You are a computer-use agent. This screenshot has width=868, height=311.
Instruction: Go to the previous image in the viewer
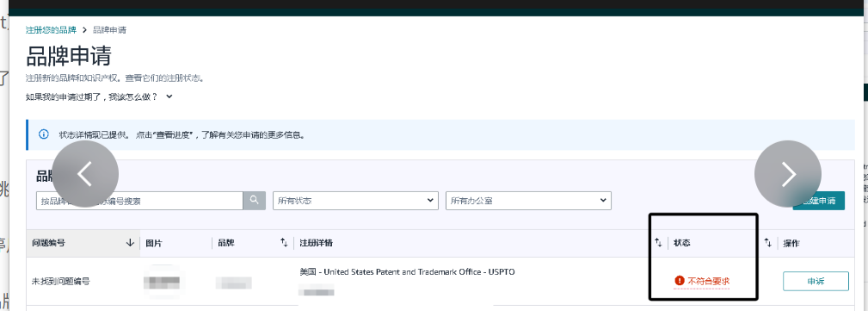[84, 174]
